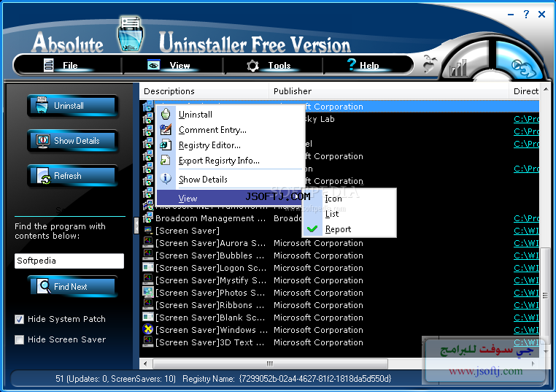Viewport: 556px width, 392px height.
Task: Click the Show Details info icon
Action: pos(166,178)
